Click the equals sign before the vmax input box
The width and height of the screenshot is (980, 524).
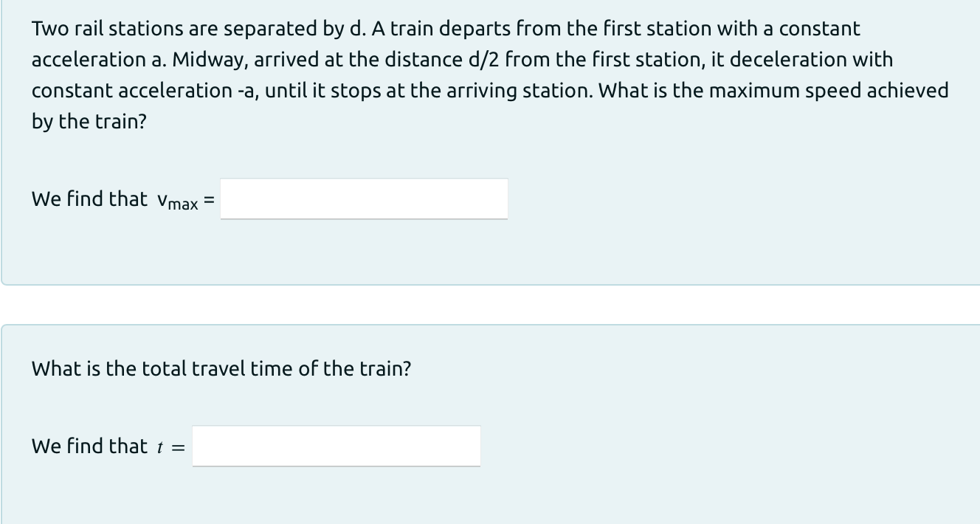click(x=208, y=199)
